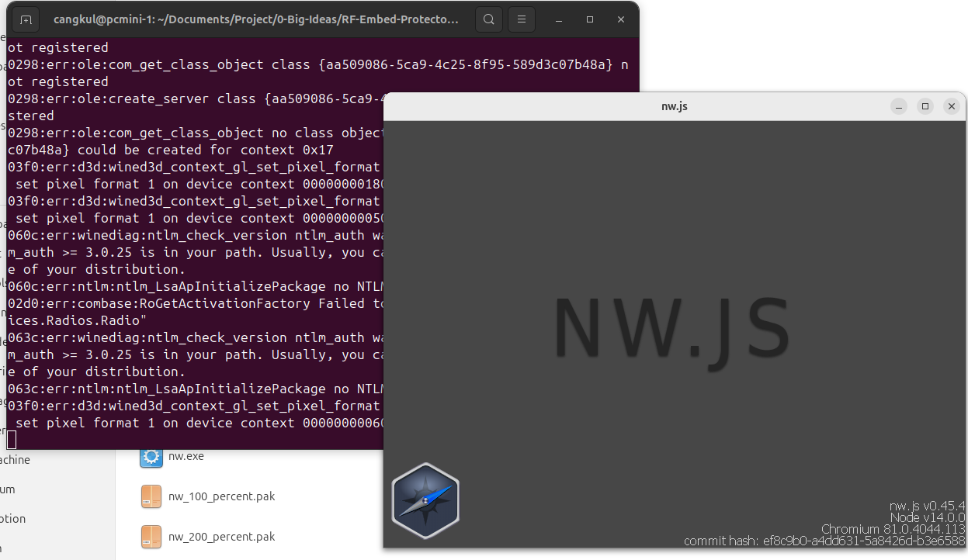This screenshot has width=968, height=560.
Task: Maximize the terminal window
Action: 590,19
